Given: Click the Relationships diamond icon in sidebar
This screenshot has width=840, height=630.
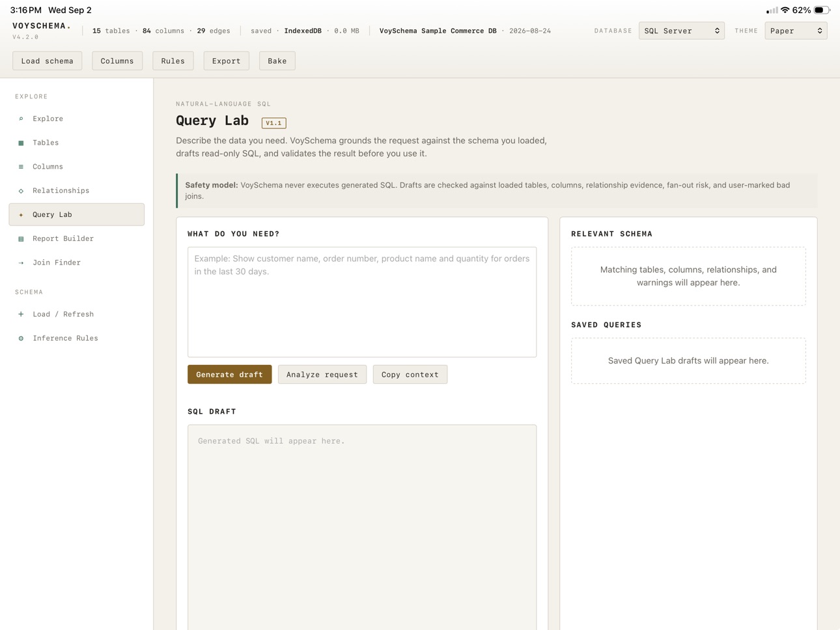Looking at the screenshot, I should coord(21,191).
